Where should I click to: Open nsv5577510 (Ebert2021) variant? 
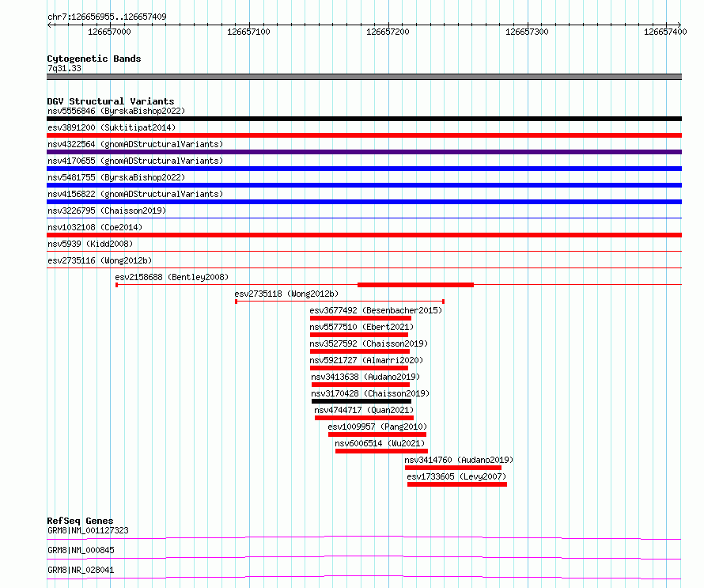[361, 327]
